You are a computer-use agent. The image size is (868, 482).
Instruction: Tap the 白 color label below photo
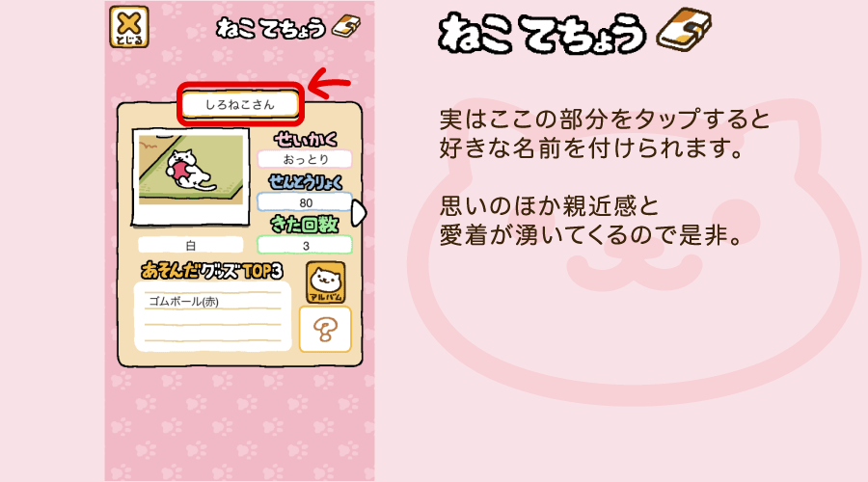tap(190, 245)
